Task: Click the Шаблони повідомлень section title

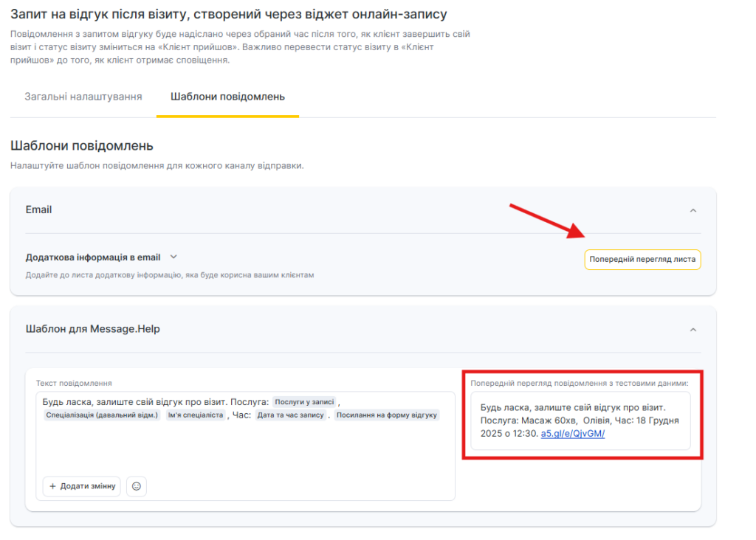Action: pos(81,145)
